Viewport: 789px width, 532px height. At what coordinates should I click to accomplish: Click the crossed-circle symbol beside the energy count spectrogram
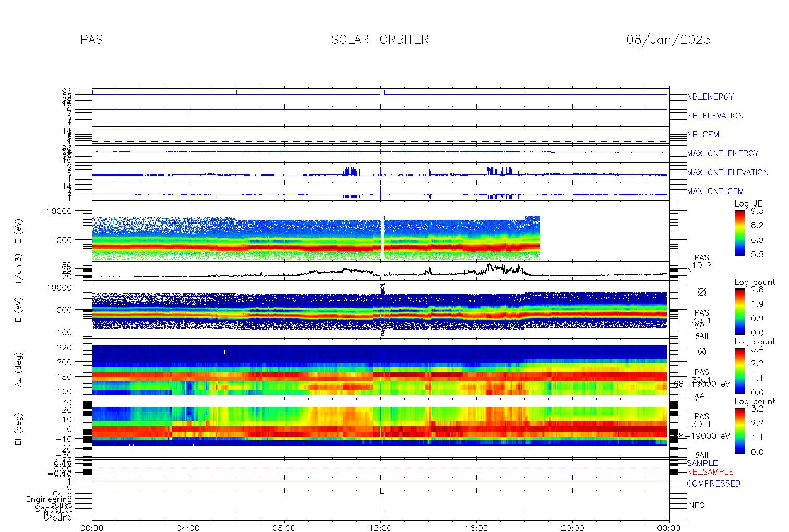702,293
